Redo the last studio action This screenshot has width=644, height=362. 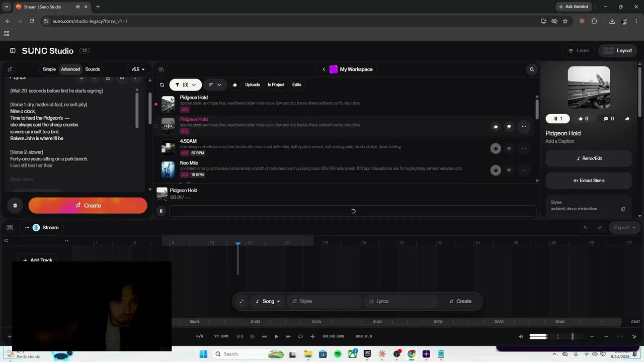[600, 228]
